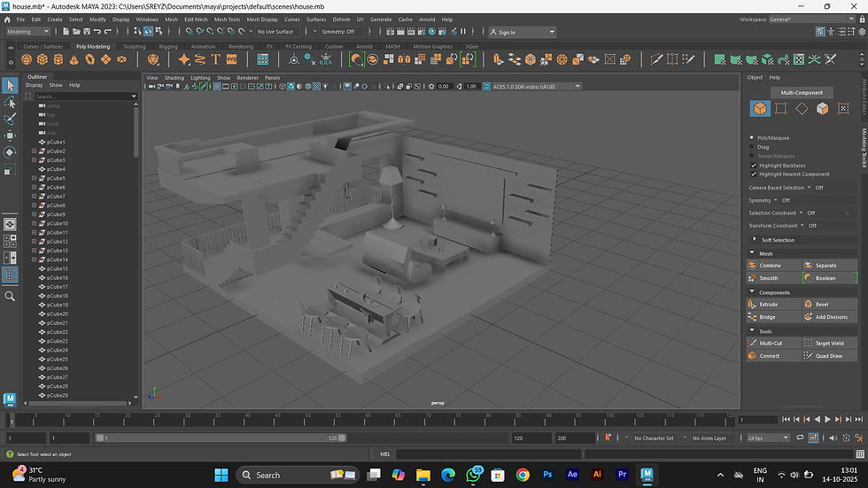Click the Bevel button

coord(829,305)
